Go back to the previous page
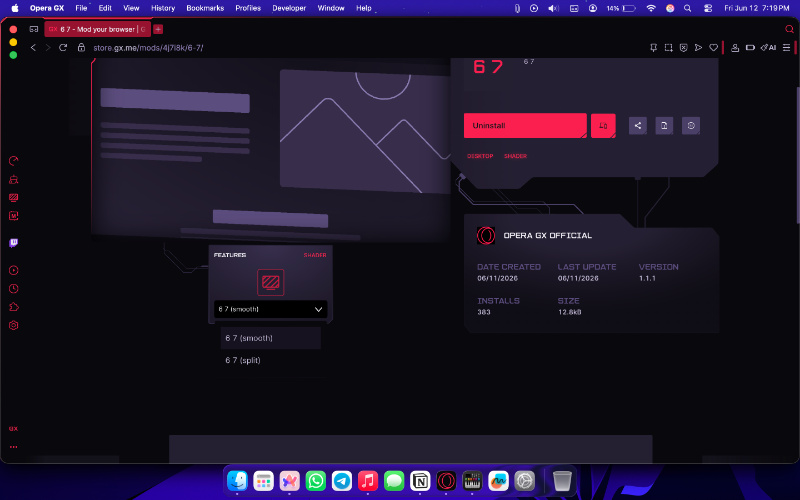The image size is (800, 500). pos(33,47)
